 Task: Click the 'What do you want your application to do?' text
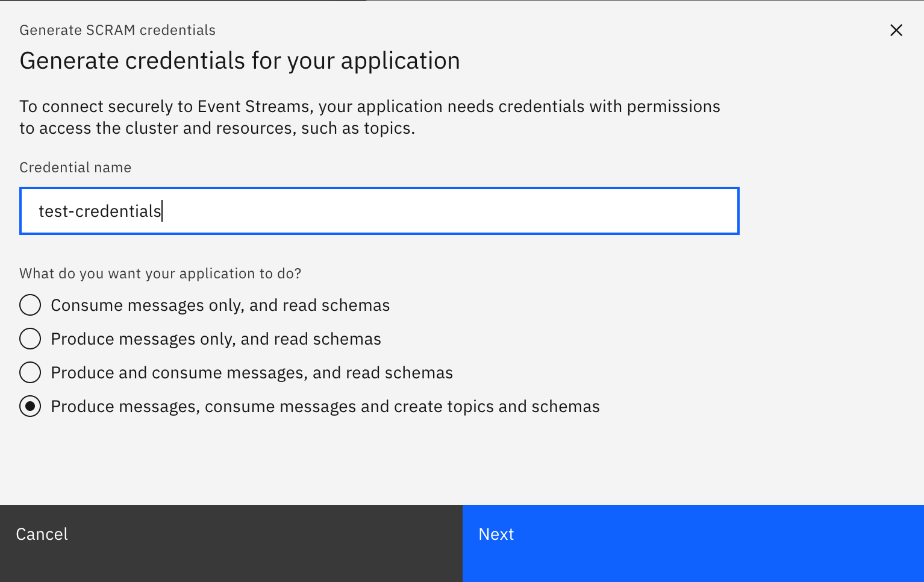[x=160, y=274]
